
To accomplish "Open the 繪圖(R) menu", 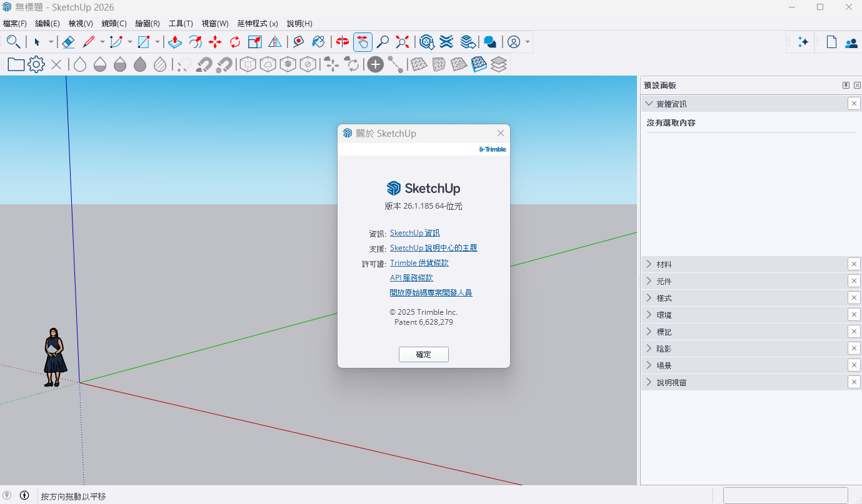I will coord(148,24).
